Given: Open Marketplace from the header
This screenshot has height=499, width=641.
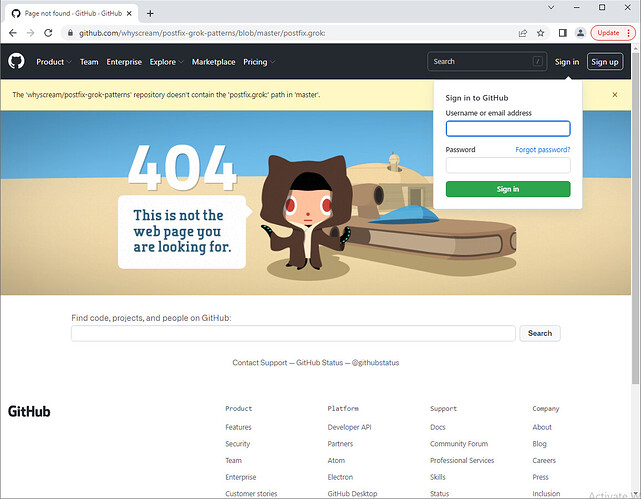Looking at the screenshot, I should [213, 62].
